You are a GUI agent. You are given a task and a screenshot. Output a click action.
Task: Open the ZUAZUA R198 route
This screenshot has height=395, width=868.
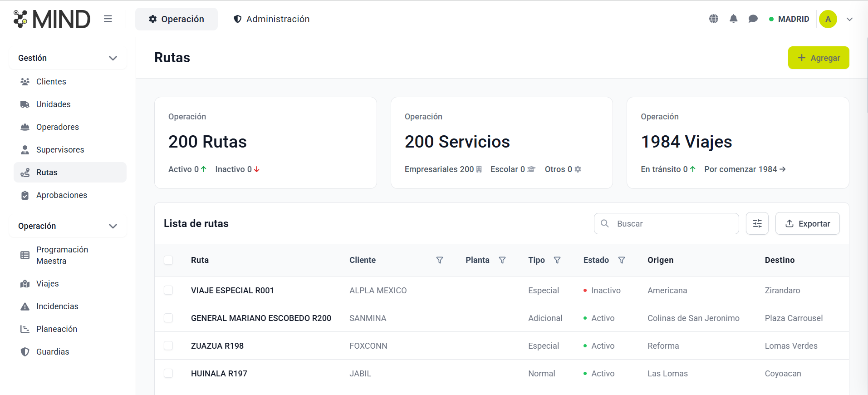[x=217, y=346]
